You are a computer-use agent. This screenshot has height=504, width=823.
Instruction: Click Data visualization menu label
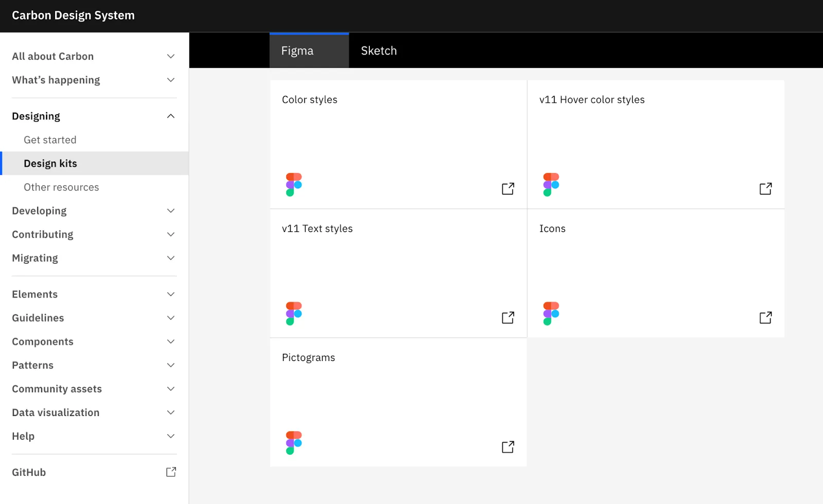(x=56, y=412)
